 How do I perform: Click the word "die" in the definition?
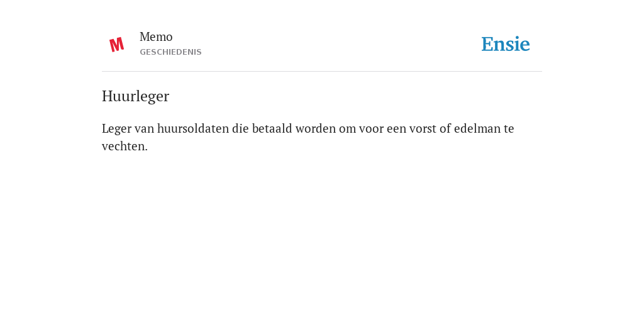click(x=240, y=128)
